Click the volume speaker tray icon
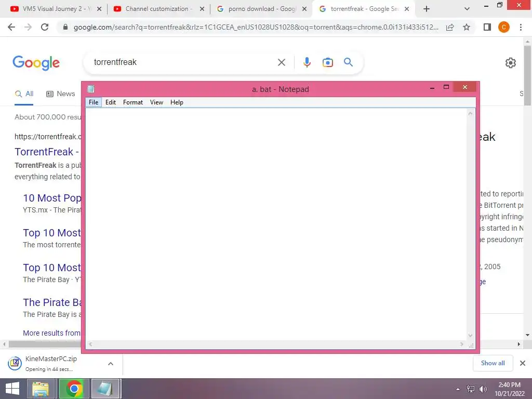This screenshot has width=532, height=399. (x=483, y=389)
